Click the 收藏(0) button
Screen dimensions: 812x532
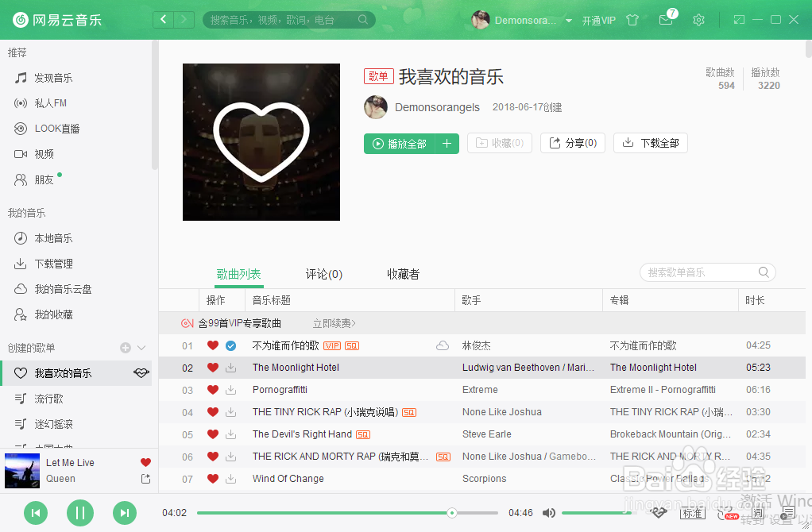point(499,143)
